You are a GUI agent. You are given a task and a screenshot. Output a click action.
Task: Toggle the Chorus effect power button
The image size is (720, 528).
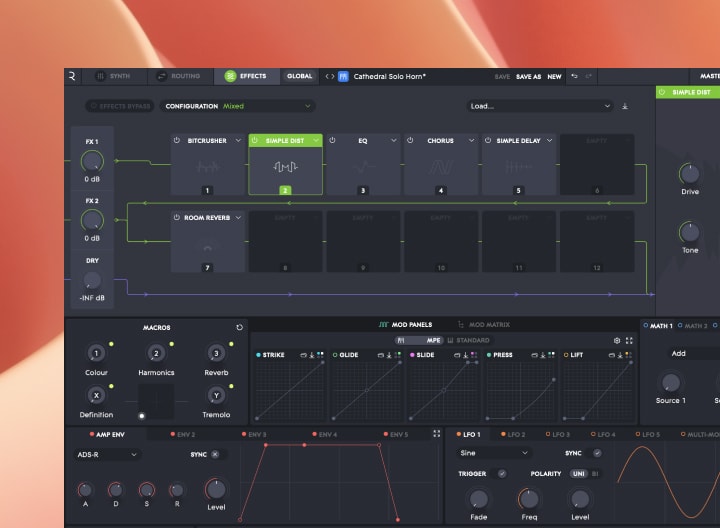[410, 140]
